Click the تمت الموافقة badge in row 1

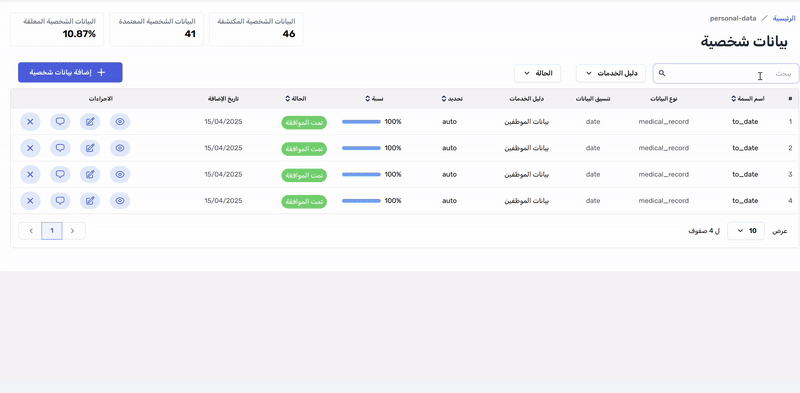tap(304, 122)
